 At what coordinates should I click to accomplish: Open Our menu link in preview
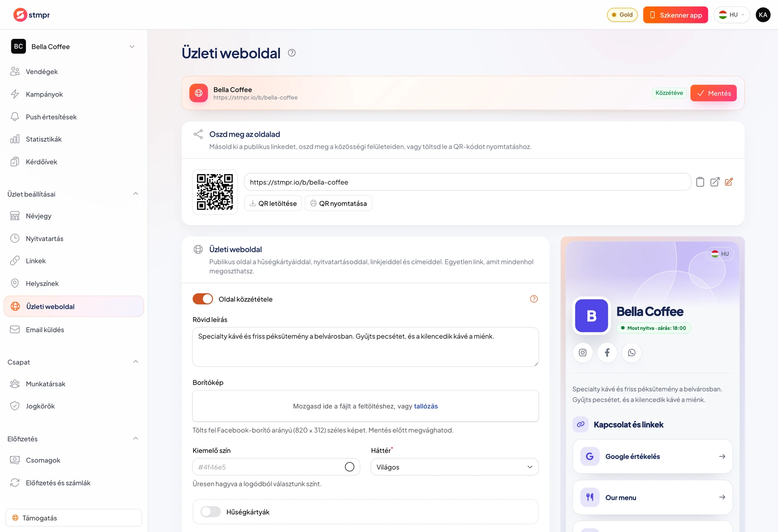[x=652, y=497]
